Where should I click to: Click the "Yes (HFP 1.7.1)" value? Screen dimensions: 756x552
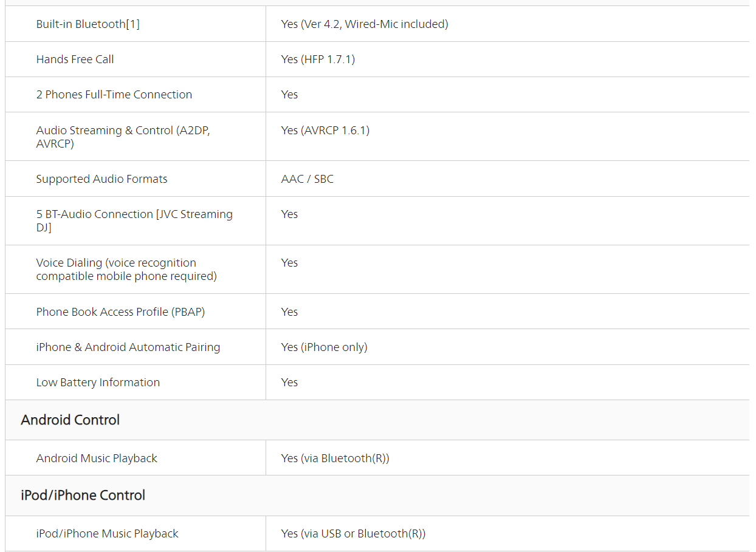coord(318,60)
